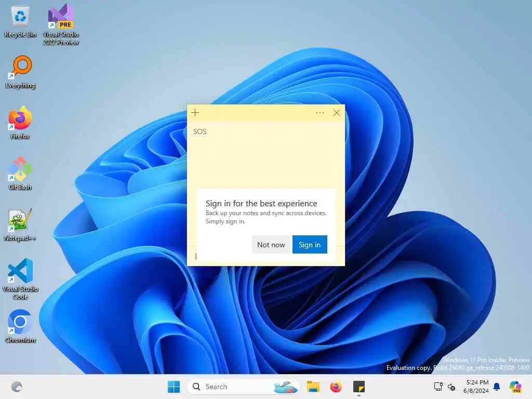Click the 'SOS' note text
532x399 pixels.
pyautogui.click(x=200, y=131)
